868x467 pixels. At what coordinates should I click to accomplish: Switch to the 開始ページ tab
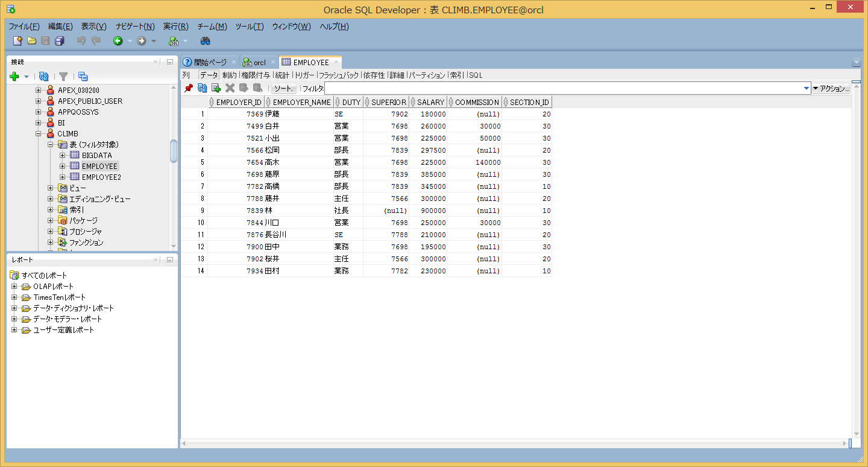point(210,62)
